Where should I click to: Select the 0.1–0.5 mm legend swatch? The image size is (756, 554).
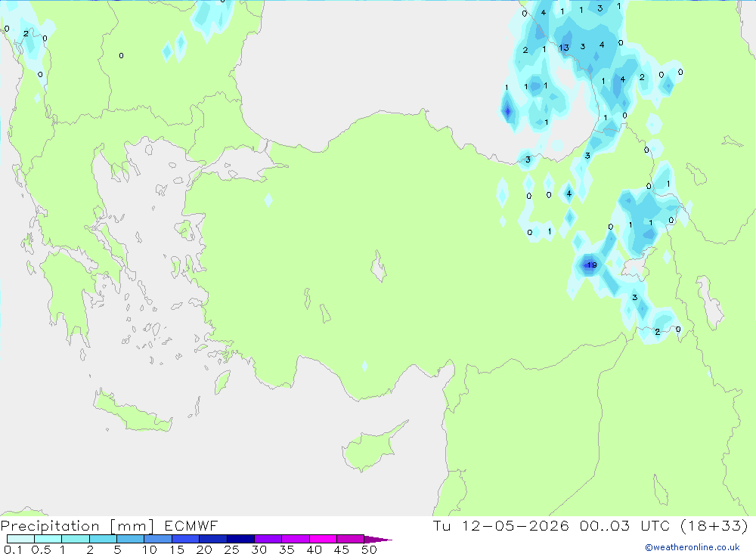click(x=20, y=539)
